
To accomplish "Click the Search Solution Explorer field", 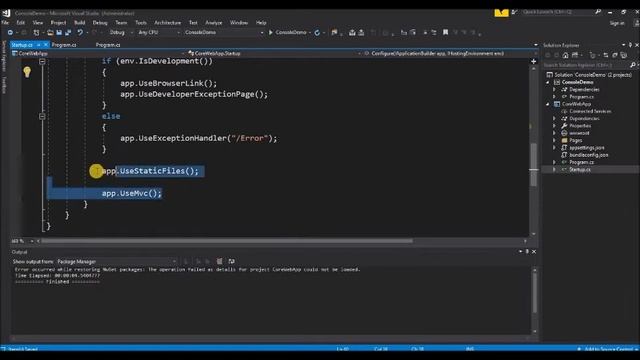I will [x=585, y=65].
